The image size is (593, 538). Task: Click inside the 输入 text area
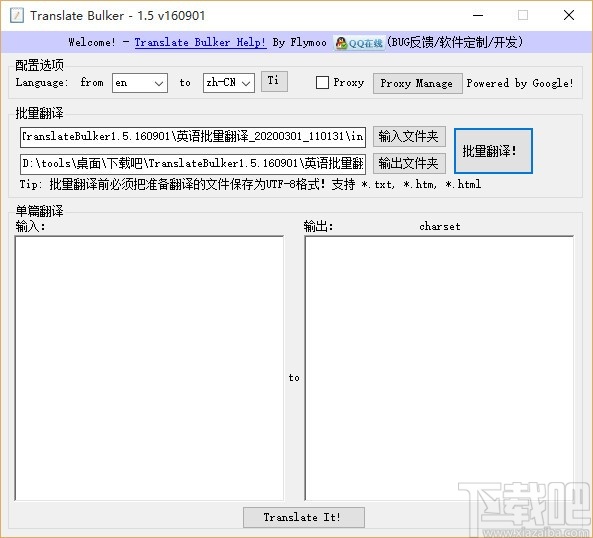click(x=149, y=368)
